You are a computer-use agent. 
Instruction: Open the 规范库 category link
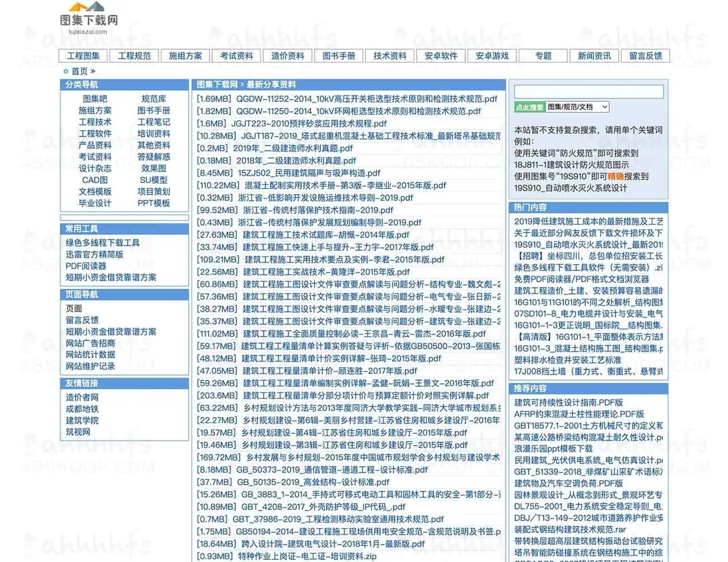153,99
